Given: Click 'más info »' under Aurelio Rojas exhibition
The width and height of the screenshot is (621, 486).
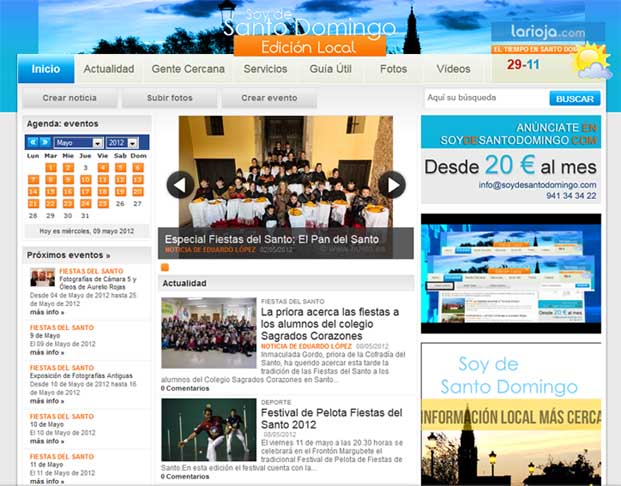Looking at the screenshot, I should pos(47,312).
